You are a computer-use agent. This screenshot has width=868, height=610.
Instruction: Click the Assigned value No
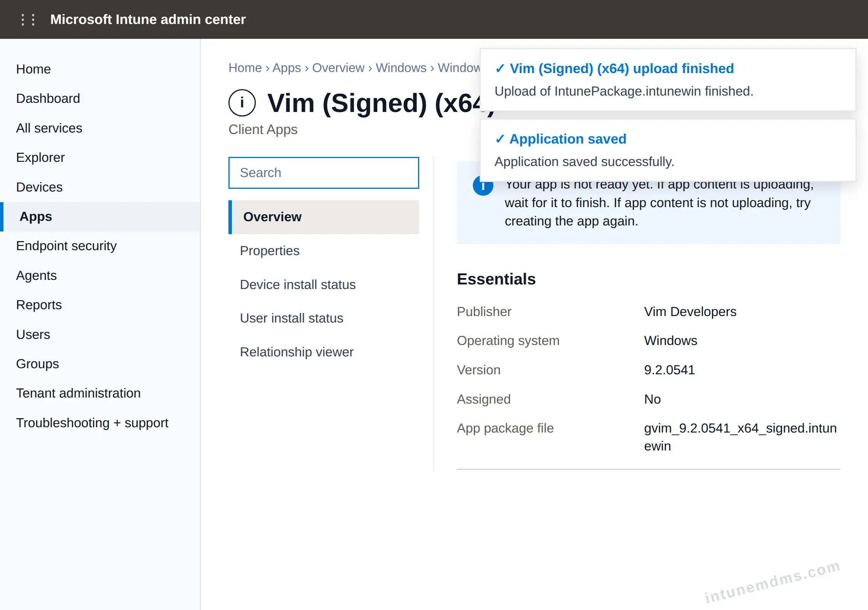click(652, 399)
